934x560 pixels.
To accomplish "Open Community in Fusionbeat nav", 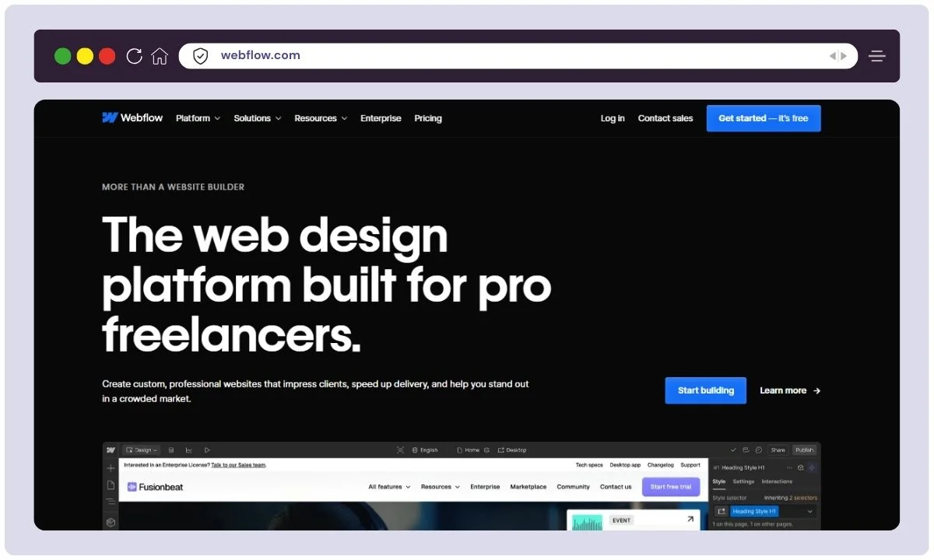I will 574,487.
